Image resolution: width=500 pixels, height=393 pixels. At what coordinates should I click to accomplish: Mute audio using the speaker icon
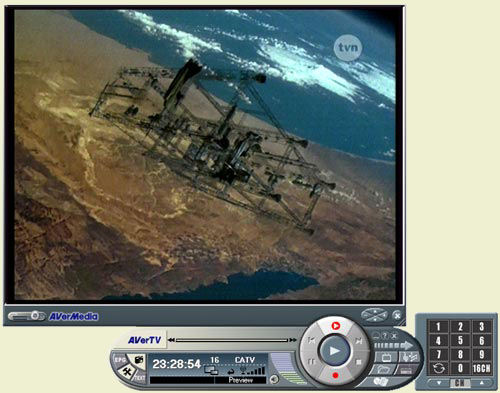coord(274,379)
